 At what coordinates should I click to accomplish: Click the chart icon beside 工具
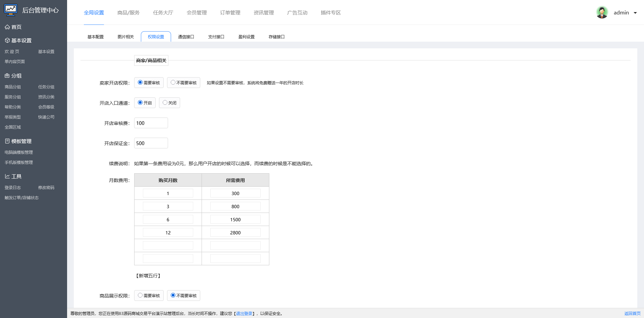(x=7, y=176)
